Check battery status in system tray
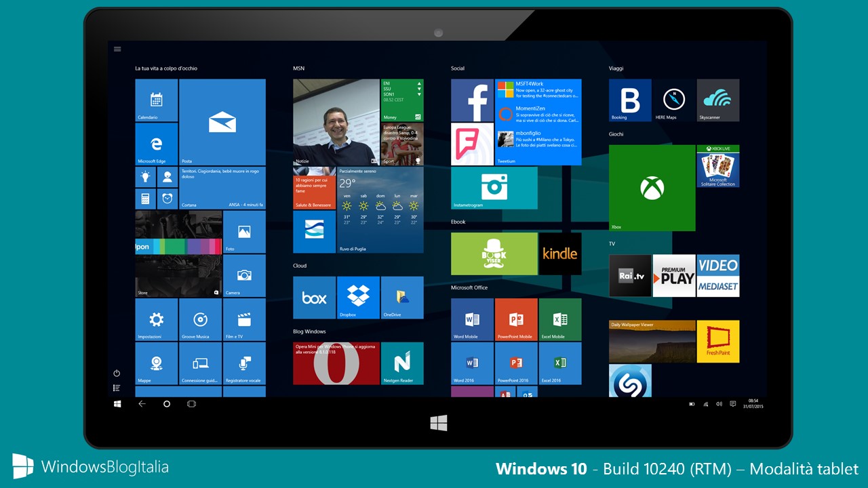 click(x=692, y=404)
